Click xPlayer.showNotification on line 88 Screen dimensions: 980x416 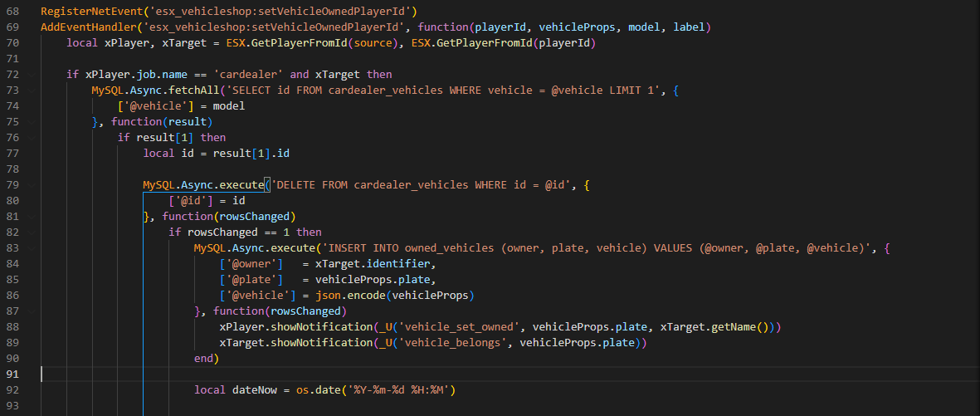tap(296, 326)
